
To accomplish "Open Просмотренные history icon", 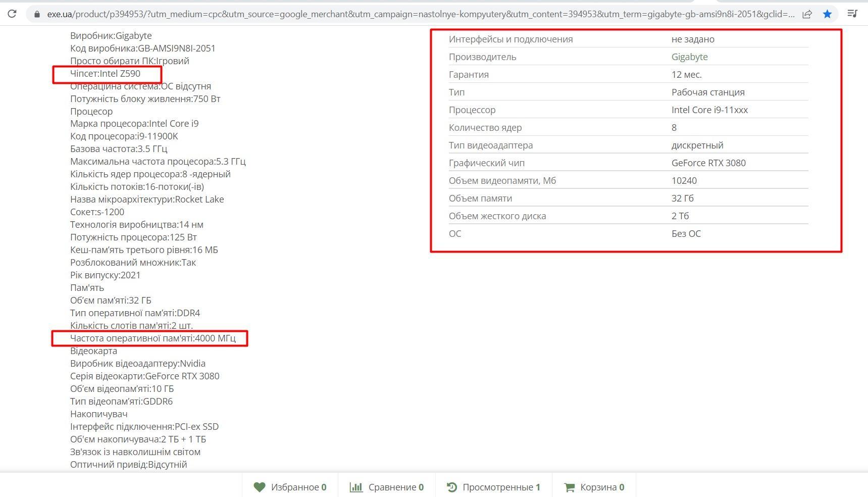I will [x=452, y=487].
